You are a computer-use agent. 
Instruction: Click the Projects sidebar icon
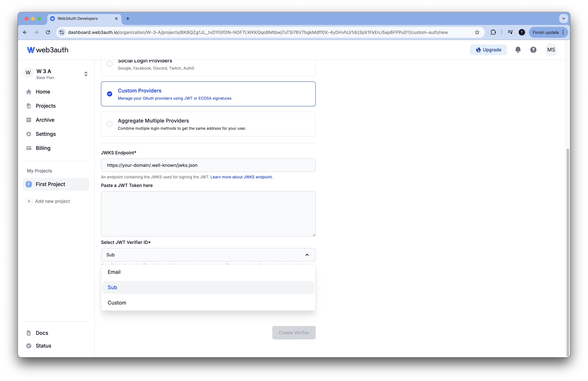pos(29,106)
